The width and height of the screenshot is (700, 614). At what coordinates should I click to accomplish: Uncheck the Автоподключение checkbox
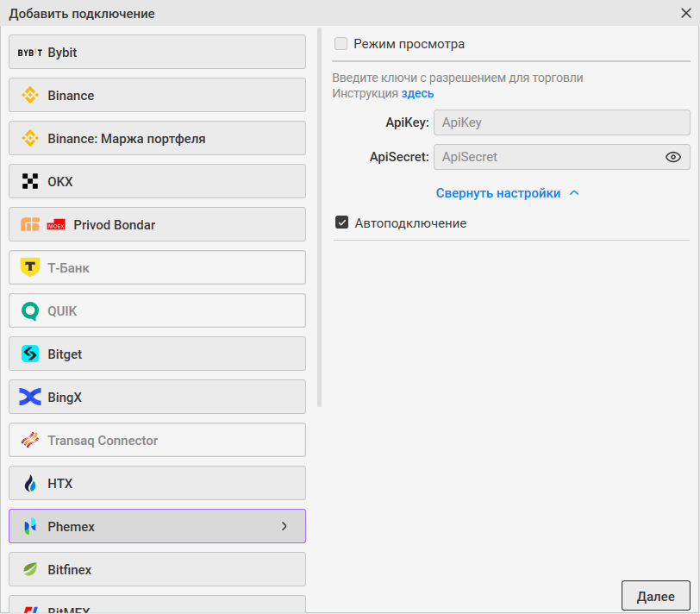(342, 223)
